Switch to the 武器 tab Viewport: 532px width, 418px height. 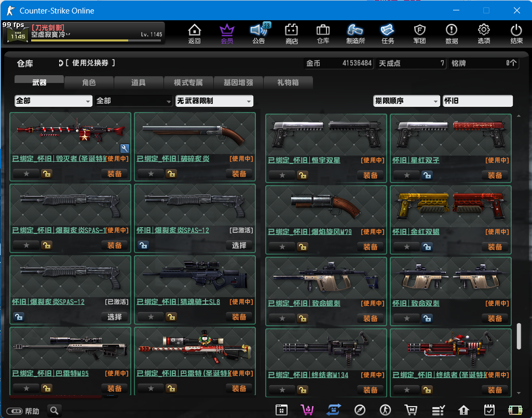pyautogui.click(x=39, y=82)
